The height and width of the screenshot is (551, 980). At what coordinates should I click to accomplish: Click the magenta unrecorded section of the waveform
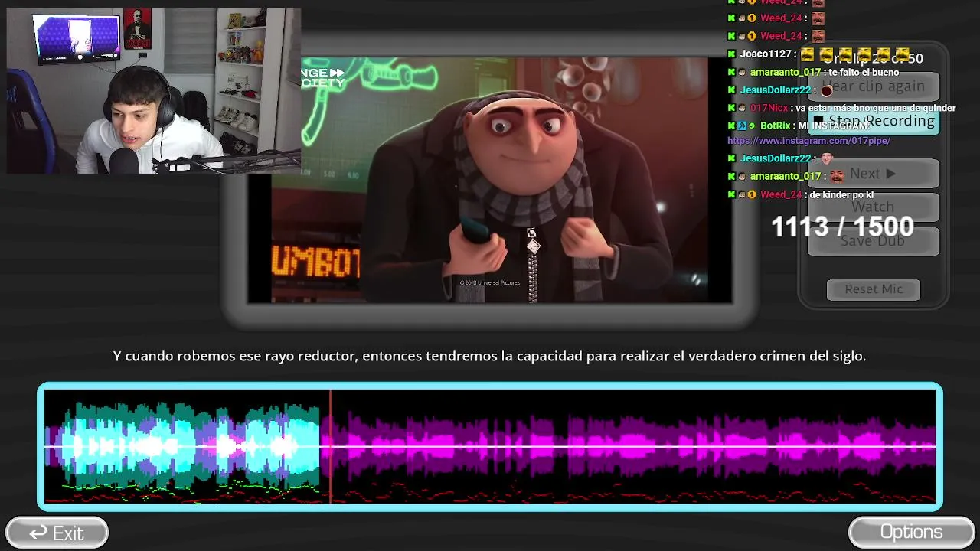(634, 446)
